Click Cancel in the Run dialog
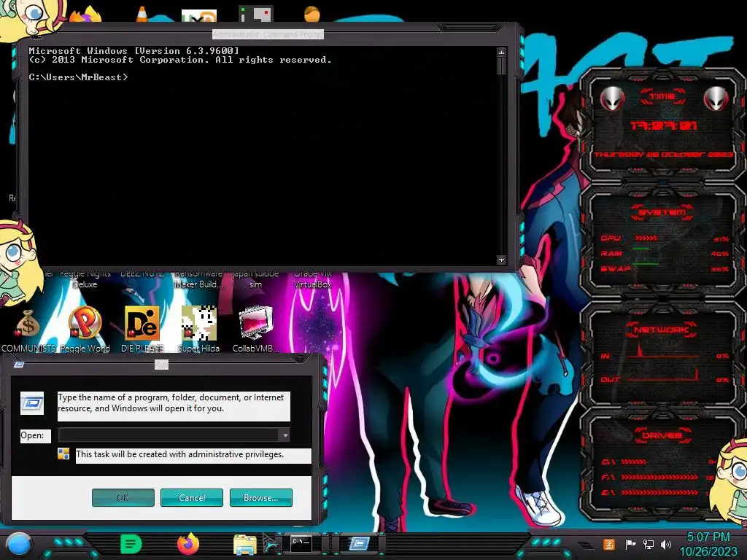 (x=192, y=497)
